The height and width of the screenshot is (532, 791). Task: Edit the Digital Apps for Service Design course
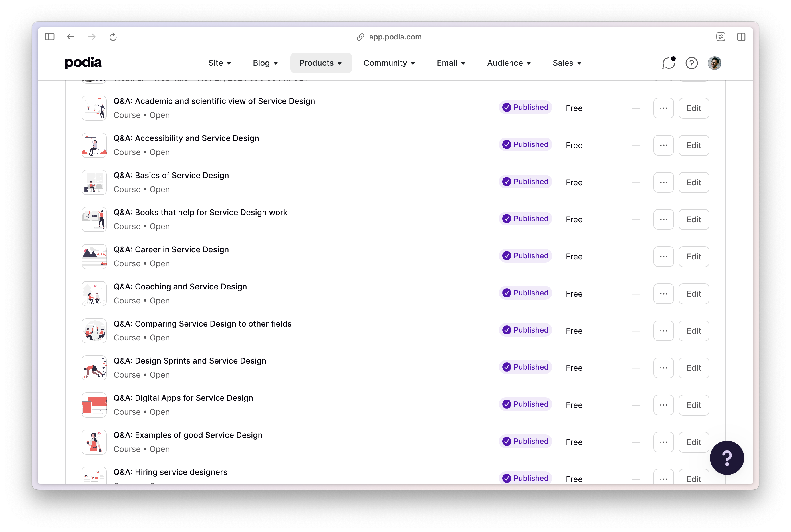(x=694, y=405)
